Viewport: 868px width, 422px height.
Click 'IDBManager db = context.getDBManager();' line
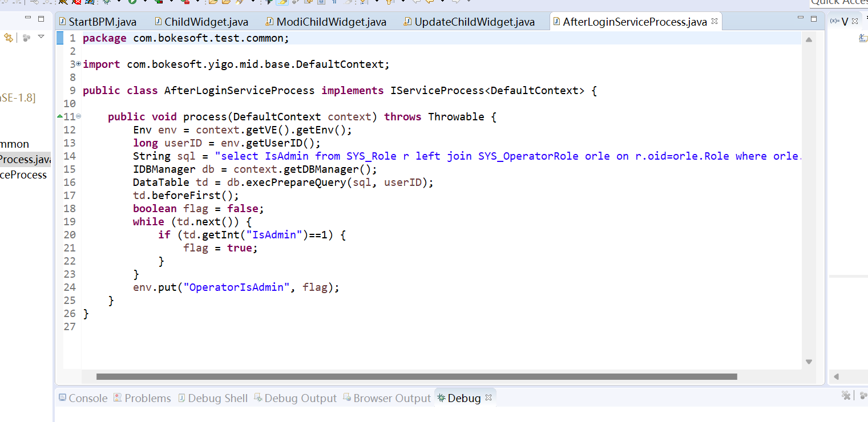tap(255, 169)
